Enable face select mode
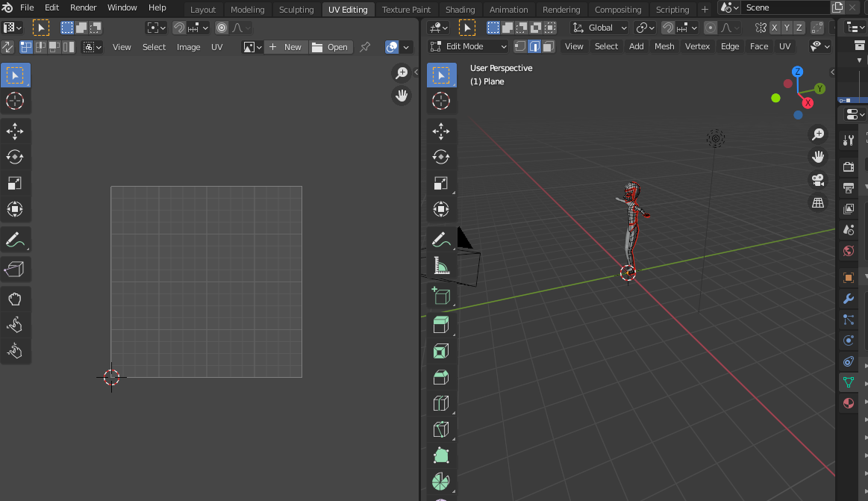The height and width of the screenshot is (501, 868). 549,46
